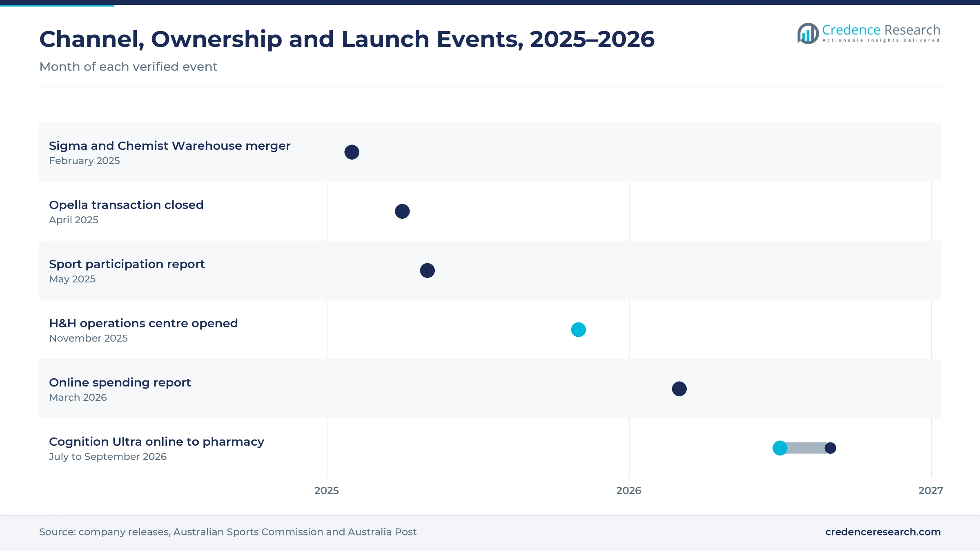The height and width of the screenshot is (551, 980).
Task: Click "Cognition Ultra online to pharmacy" label
Action: (x=156, y=442)
